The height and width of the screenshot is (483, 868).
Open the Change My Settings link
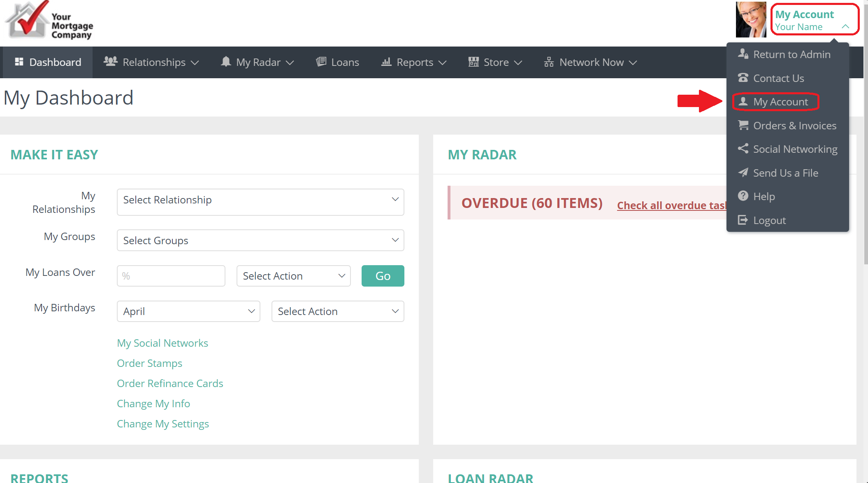click(x=163, y=424)
